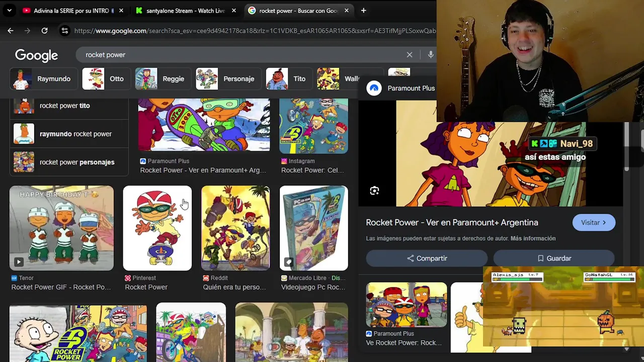Open the Rocket Power: Cel... Instagram caption
This screenshot has height=362, width=644.
click(x=312, y=170)
